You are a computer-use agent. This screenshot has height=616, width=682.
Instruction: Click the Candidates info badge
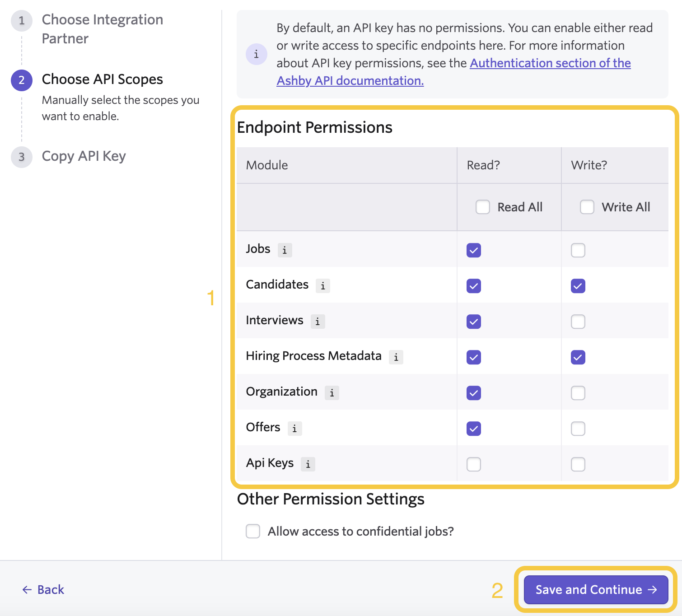(322, 285)
